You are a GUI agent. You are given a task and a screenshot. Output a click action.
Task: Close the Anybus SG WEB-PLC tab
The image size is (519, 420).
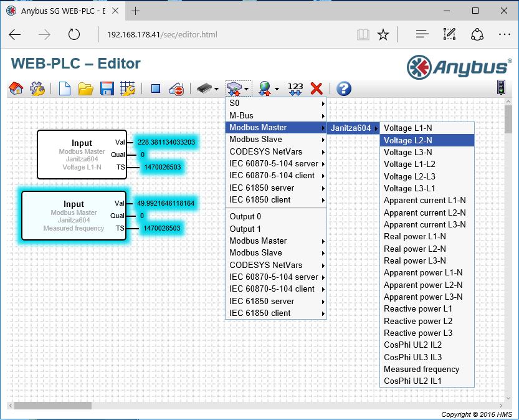(115, 11)
